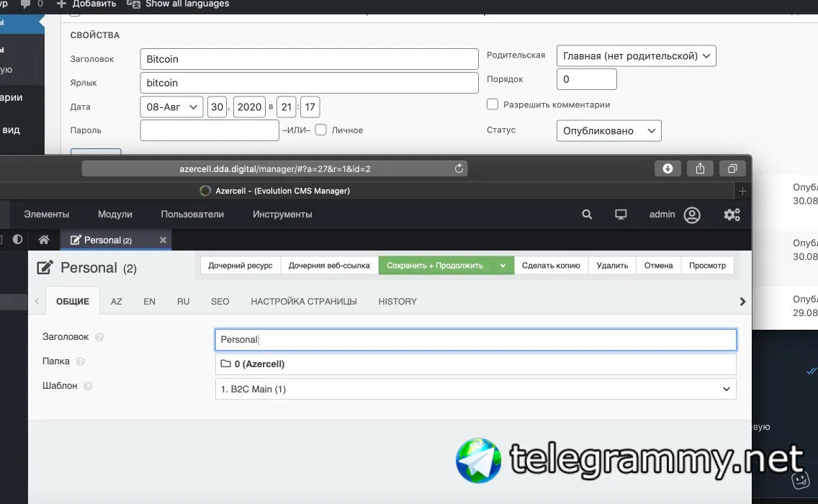Click the admin user avatar icon

[x=692, y=215]
